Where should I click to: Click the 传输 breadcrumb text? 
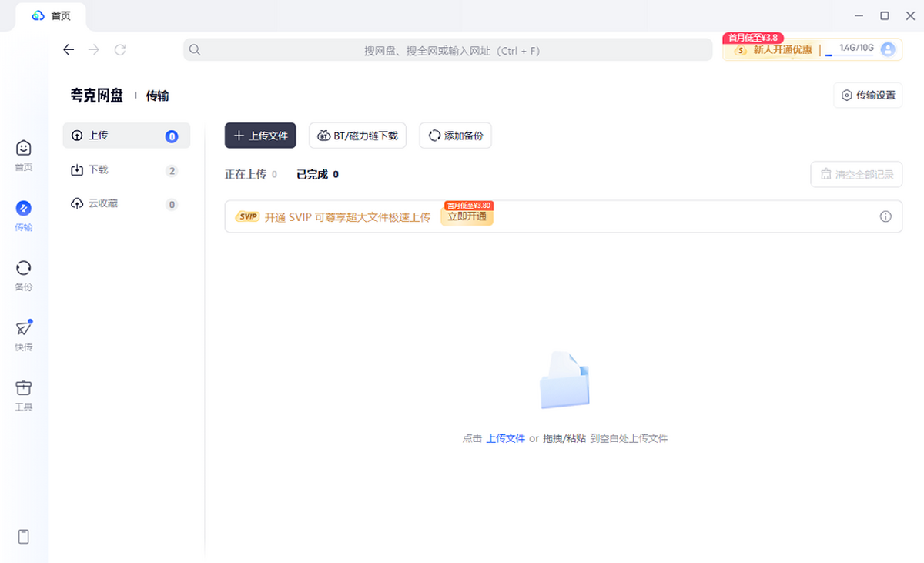[157, 96]
